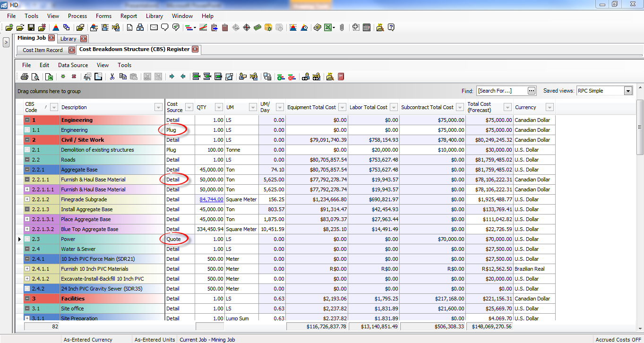This screenshot has height=343, width=644.
Task: Click the calculator icon in main toolbar
Action: pyautogui.click(x=367, y=28)
